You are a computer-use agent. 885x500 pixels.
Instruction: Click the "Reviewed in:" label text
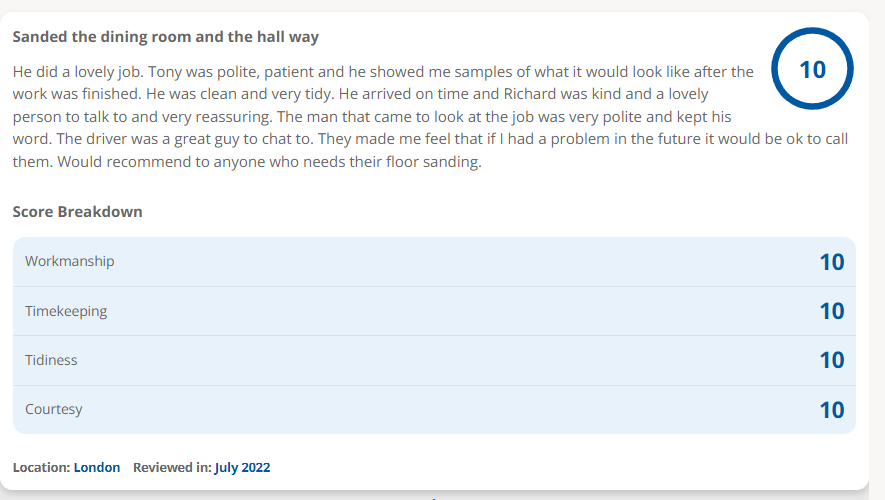coord(172,467)
